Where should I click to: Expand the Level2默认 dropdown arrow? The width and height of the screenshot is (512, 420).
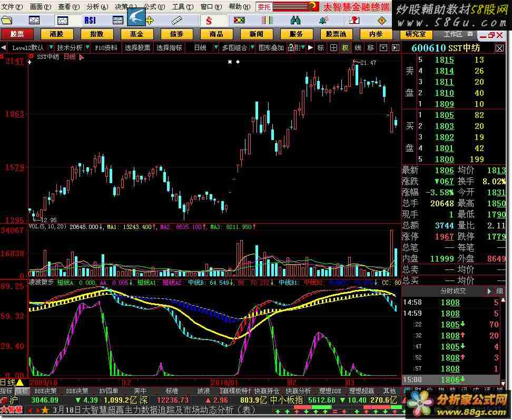51,48
